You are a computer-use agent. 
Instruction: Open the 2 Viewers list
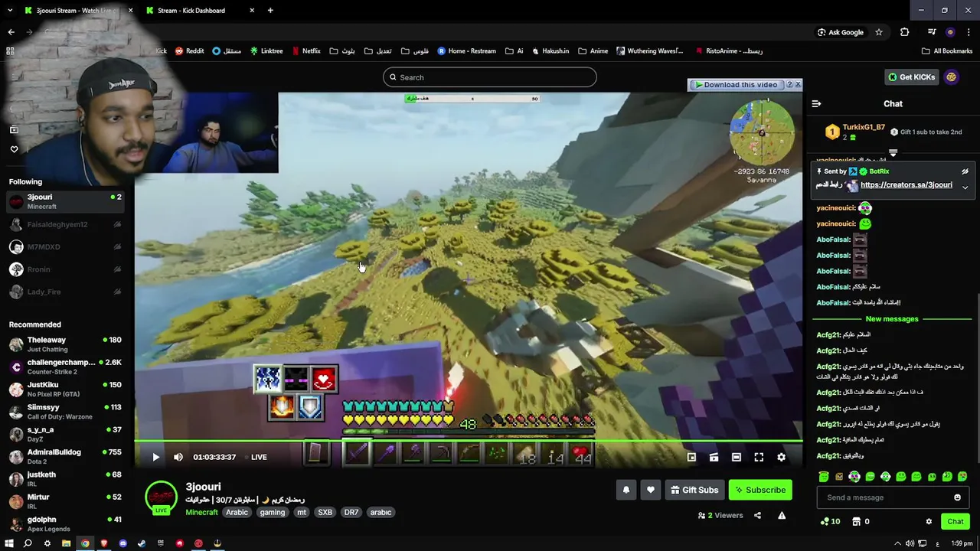pos(720,516)
